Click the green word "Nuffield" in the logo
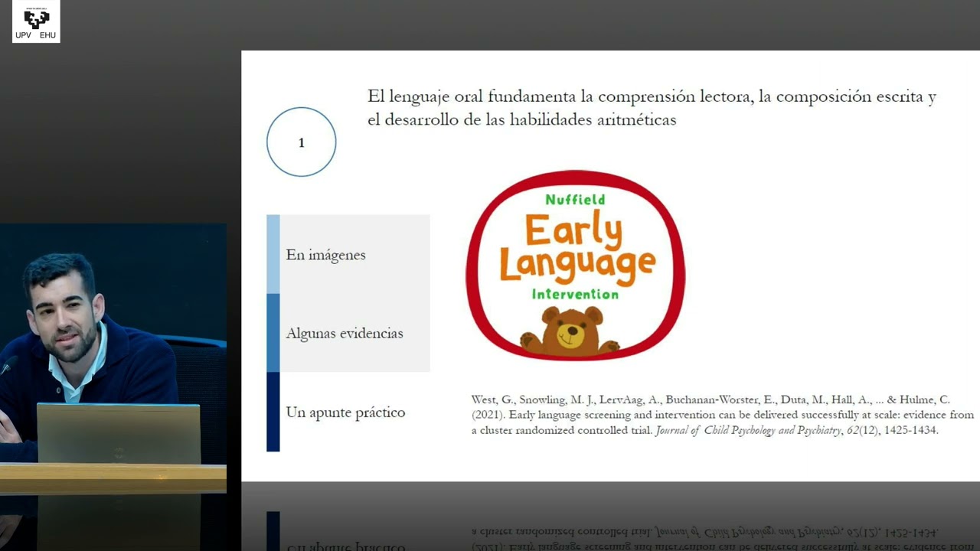This screenshot has height=551, width=980. click(575, 200)
